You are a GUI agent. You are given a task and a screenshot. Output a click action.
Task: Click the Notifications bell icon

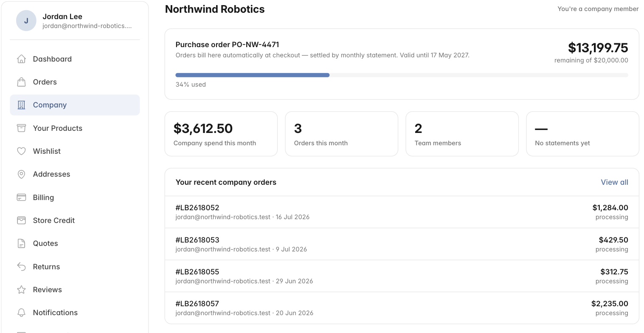(21, 313)
